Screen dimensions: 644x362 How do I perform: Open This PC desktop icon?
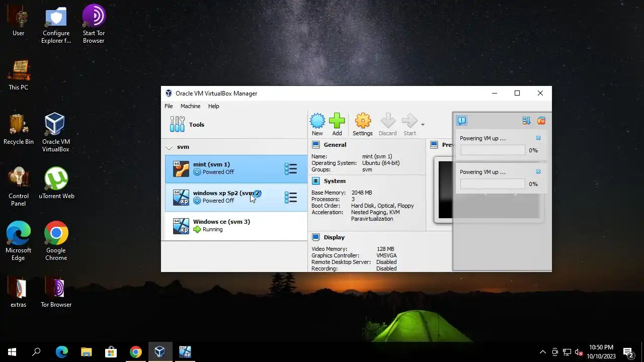coord(19,75)
